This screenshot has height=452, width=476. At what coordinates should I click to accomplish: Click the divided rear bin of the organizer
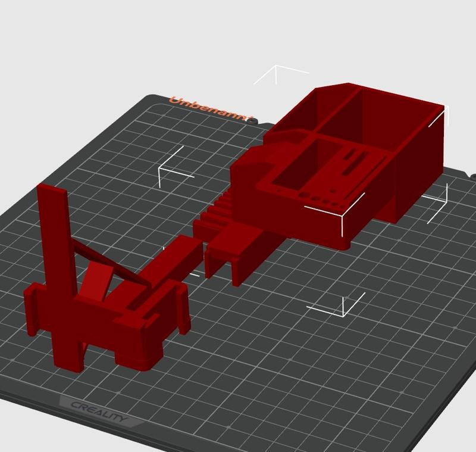point(375,119)
